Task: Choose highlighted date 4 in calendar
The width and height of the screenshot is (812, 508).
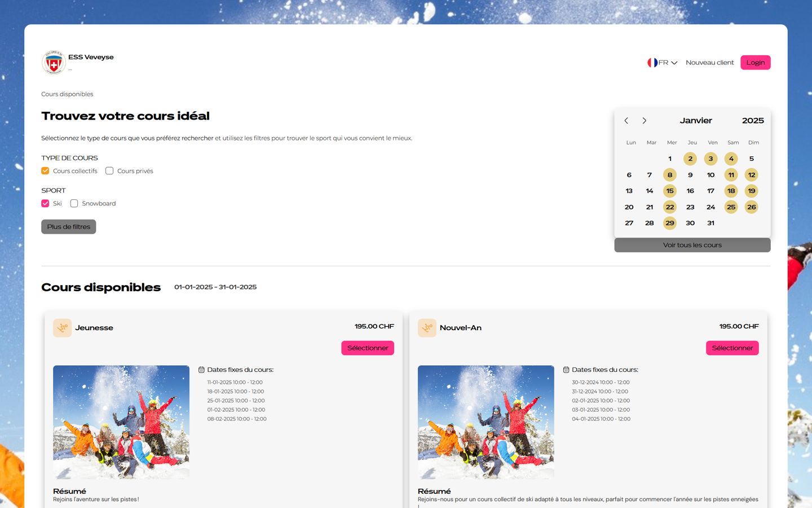Action: (731, 159)
